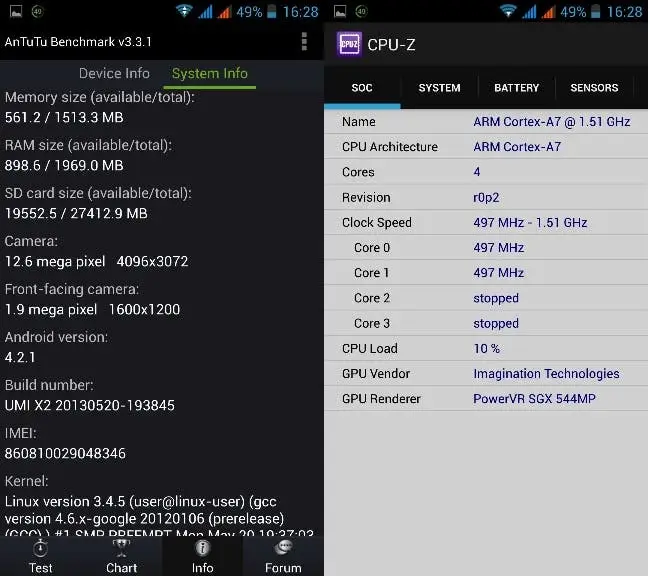Tap right status bar green circular notification icon
This screenshot has height=576, width=650.
coord(361,11)
